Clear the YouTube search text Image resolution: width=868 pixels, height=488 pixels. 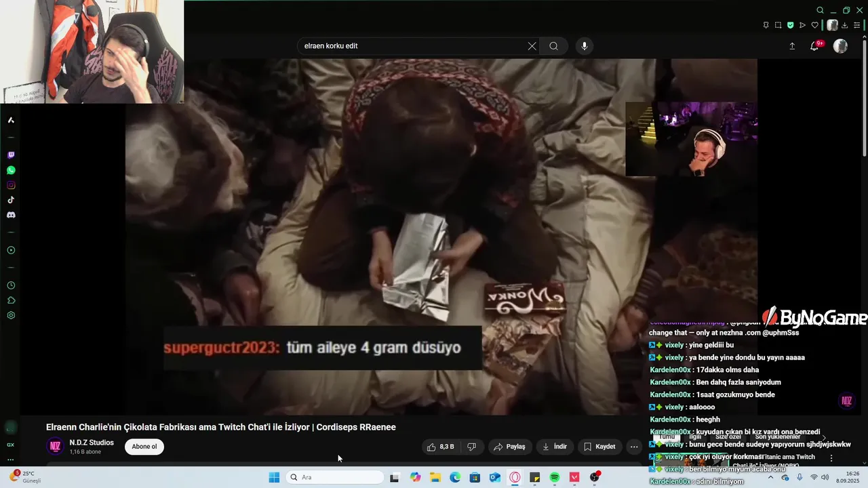532,46
